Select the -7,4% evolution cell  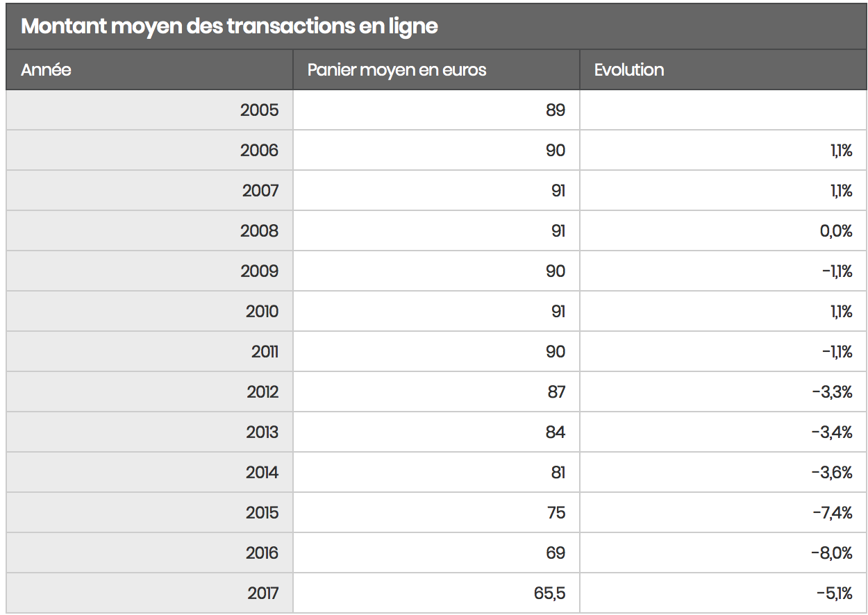point(724,512)
